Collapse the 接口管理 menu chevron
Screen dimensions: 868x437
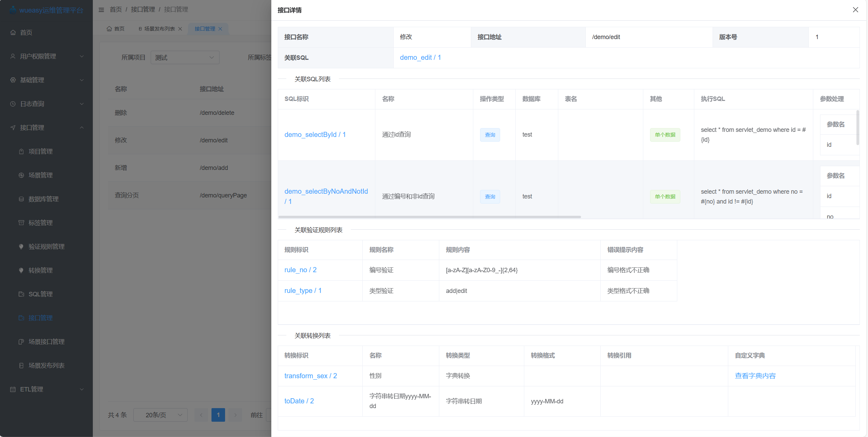82,128
